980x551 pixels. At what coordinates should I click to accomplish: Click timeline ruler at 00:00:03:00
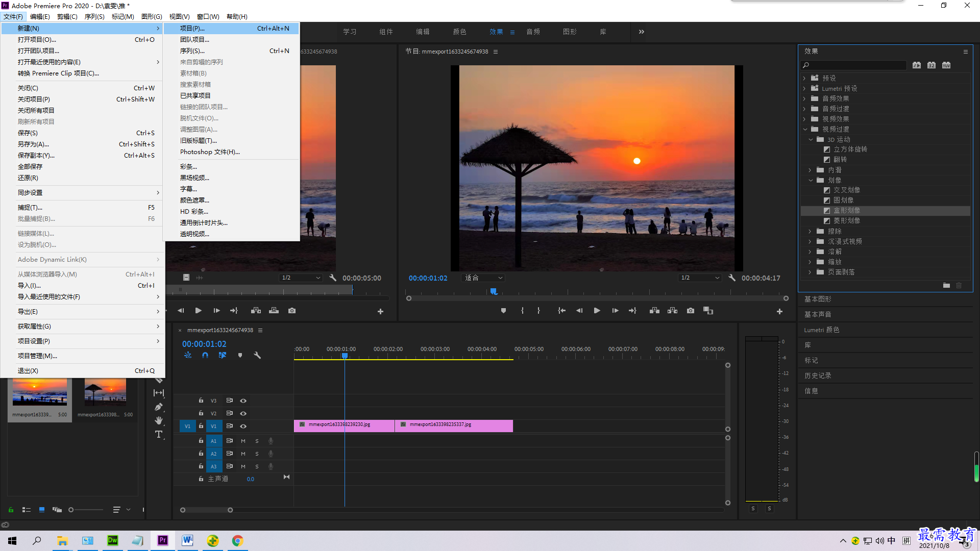(x=435, y=349)
